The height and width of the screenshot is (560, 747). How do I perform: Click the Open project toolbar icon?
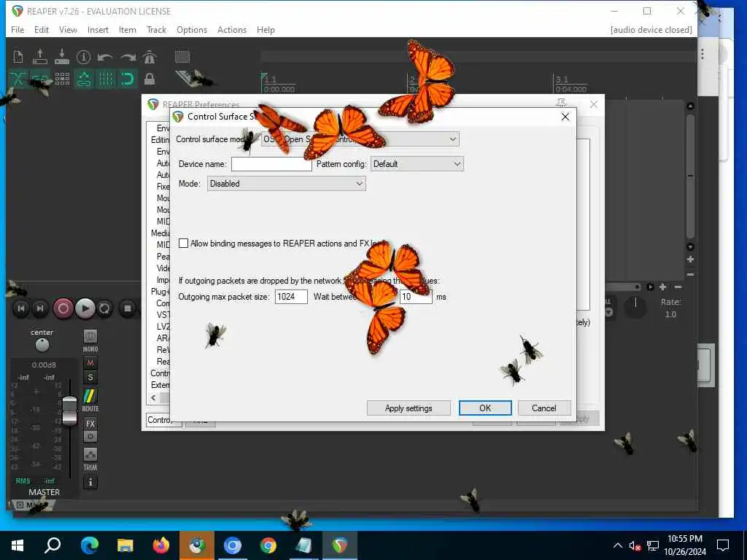coord(40,57)
